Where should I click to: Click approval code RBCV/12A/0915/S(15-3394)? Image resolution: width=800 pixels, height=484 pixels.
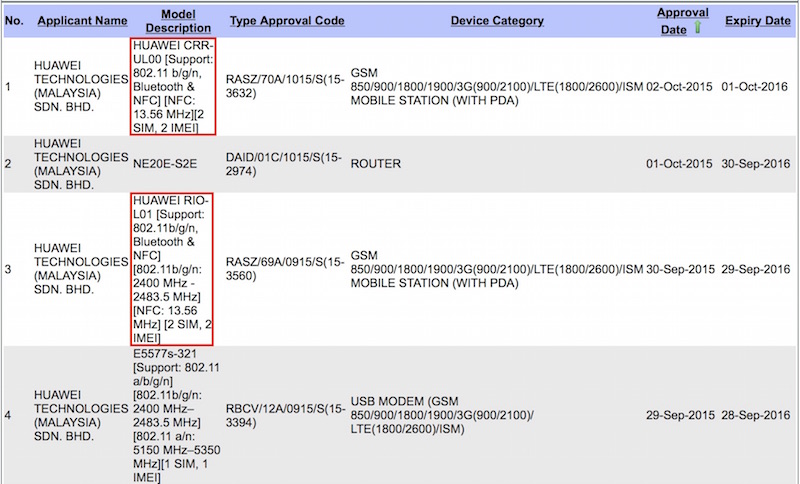286,416
